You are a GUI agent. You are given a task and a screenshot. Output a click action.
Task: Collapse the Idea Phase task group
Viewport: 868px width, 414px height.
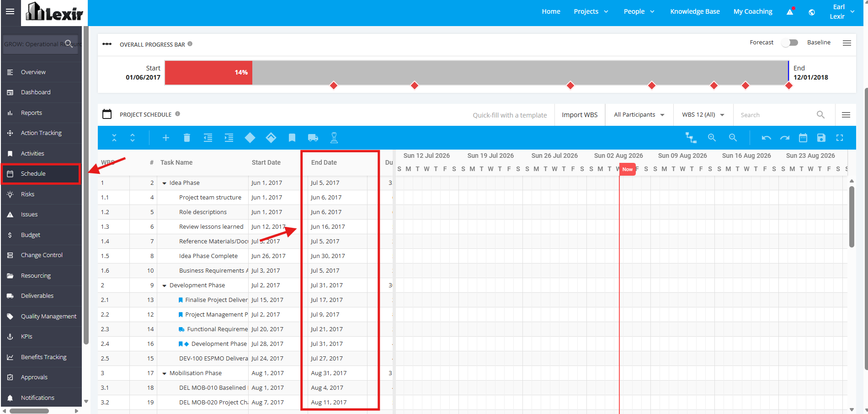(x=165, y=183)
